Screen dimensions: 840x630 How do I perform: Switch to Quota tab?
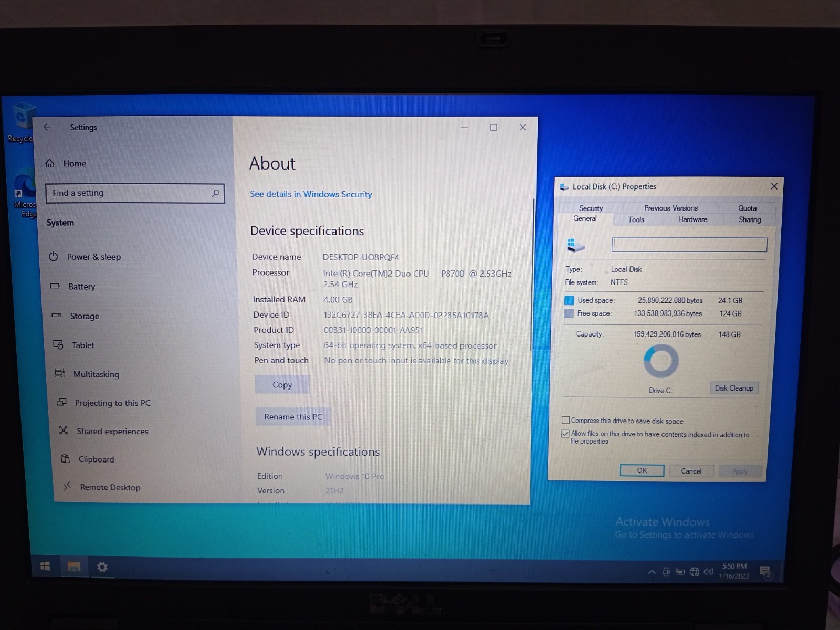click(x=747, y=208)
